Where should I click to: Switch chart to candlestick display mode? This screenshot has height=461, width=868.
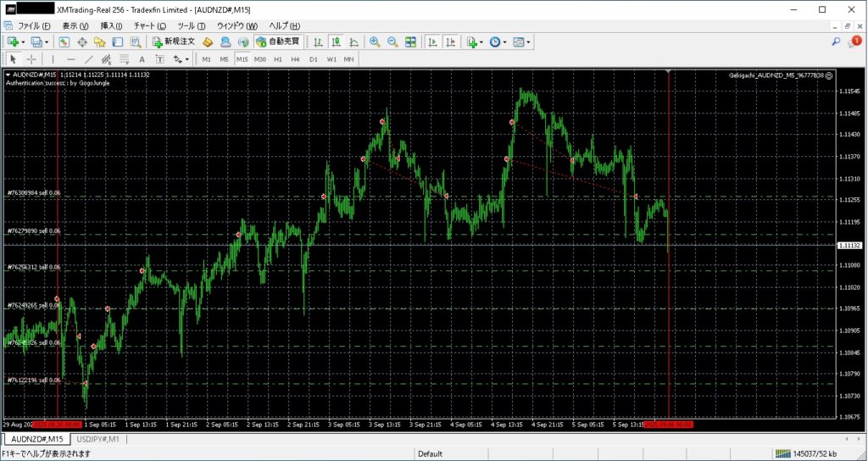337,42
